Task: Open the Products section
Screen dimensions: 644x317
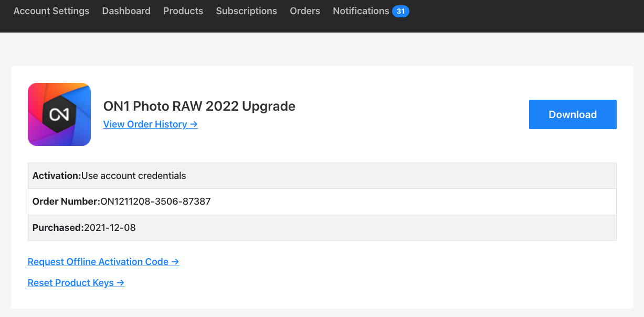Action: click(183, 11)
